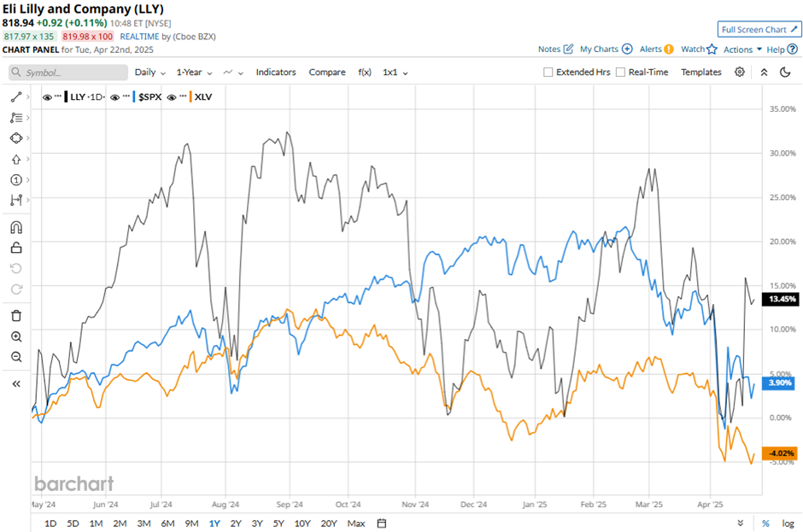This screenshot has width=803, height=532.
Task: Select the trend line drawing tool
Action: pos(16,96)
